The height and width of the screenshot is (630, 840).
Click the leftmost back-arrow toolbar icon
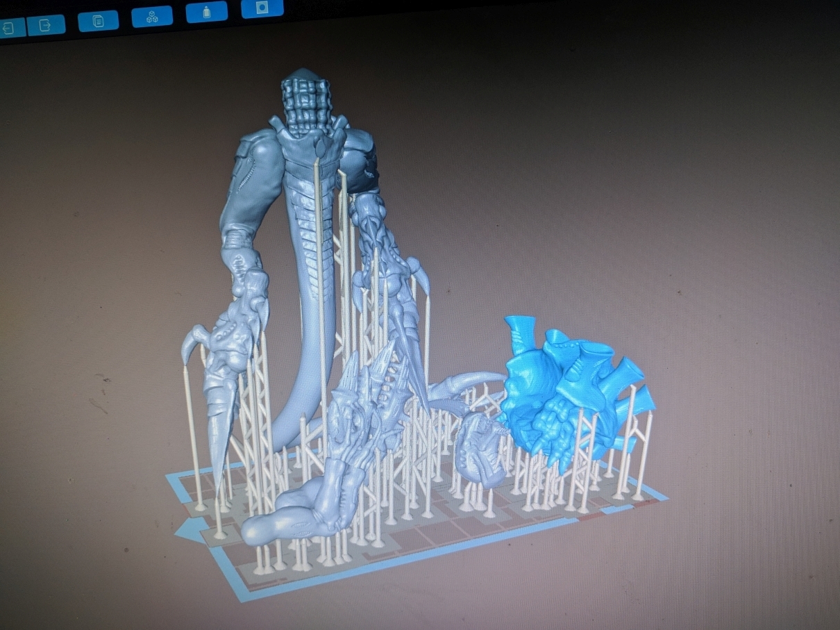(8, 26)
